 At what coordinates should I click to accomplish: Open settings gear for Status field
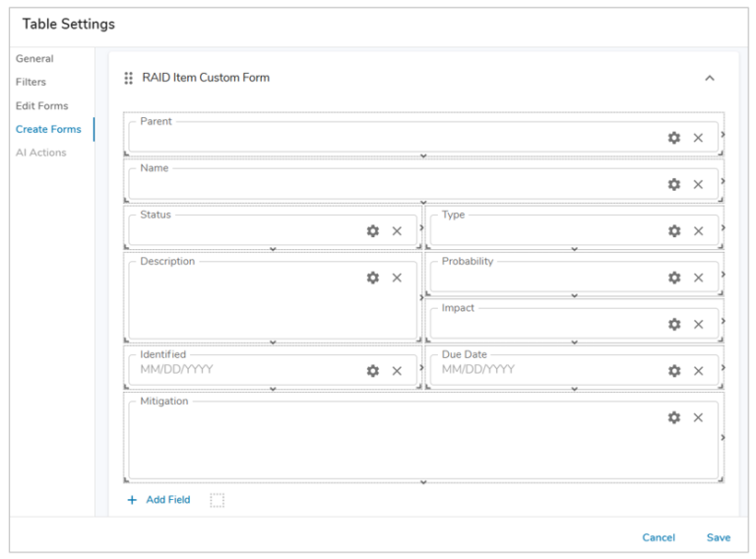373,231
